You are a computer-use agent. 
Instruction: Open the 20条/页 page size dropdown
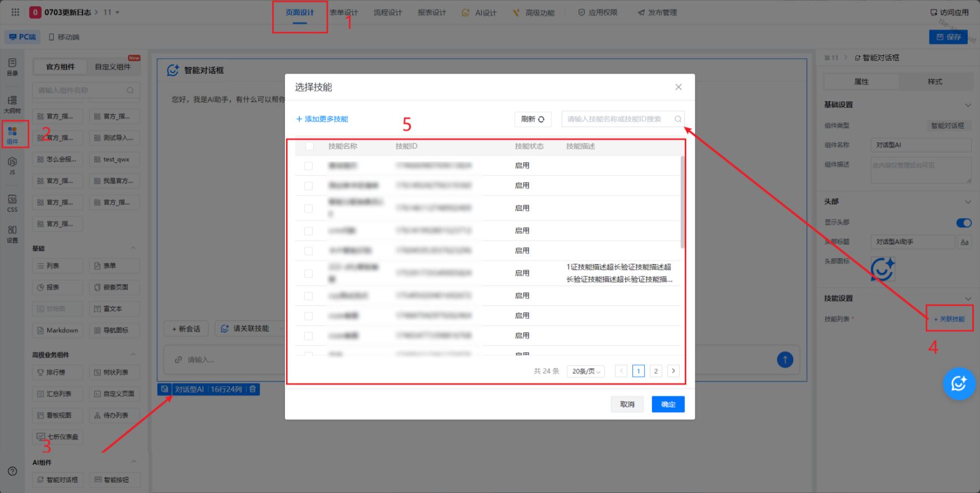point(585,371)
